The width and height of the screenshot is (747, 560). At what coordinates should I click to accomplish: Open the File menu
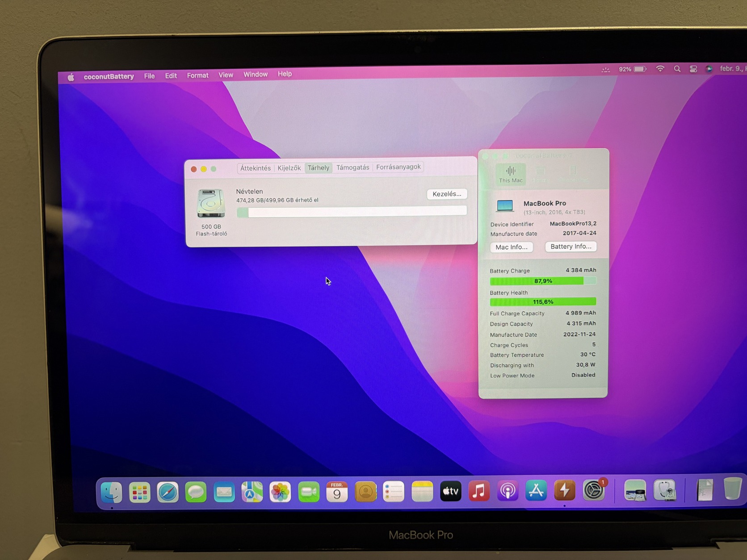pos(150,76)
